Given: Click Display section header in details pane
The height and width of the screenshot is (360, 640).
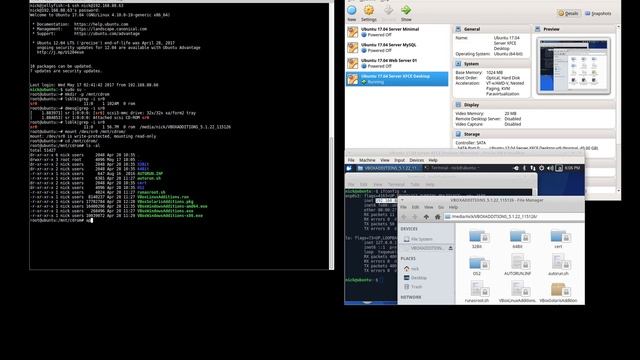Looking at the screenshot, I should click(x=534, y=105).
